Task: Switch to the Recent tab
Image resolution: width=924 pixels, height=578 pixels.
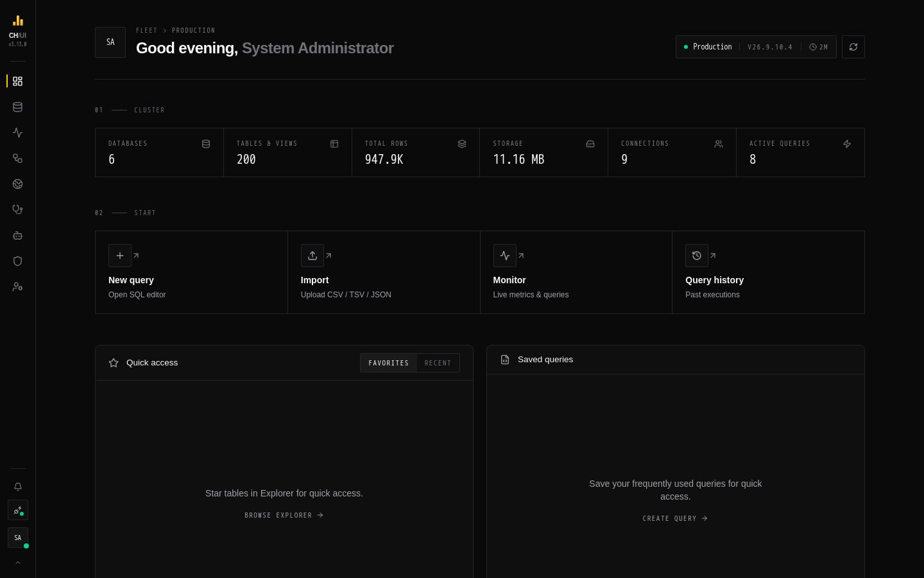Action: [438, 363]
